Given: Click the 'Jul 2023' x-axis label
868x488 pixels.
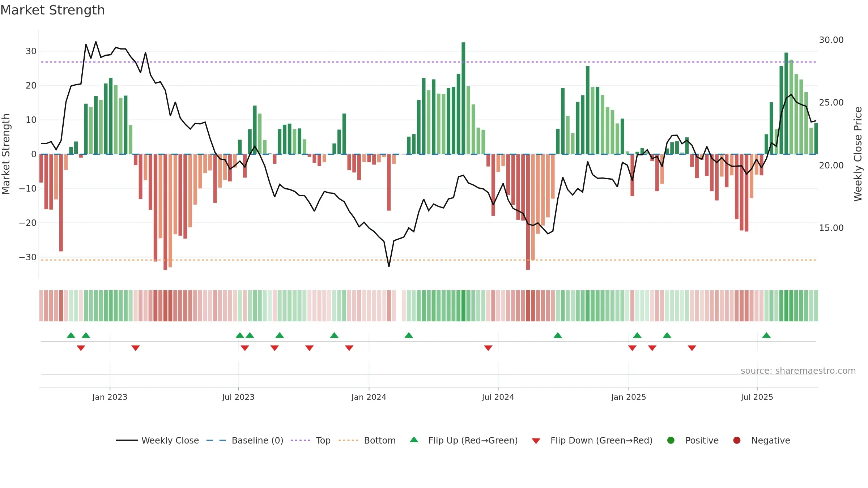Looking at the screenshot, I should point(238,397).
